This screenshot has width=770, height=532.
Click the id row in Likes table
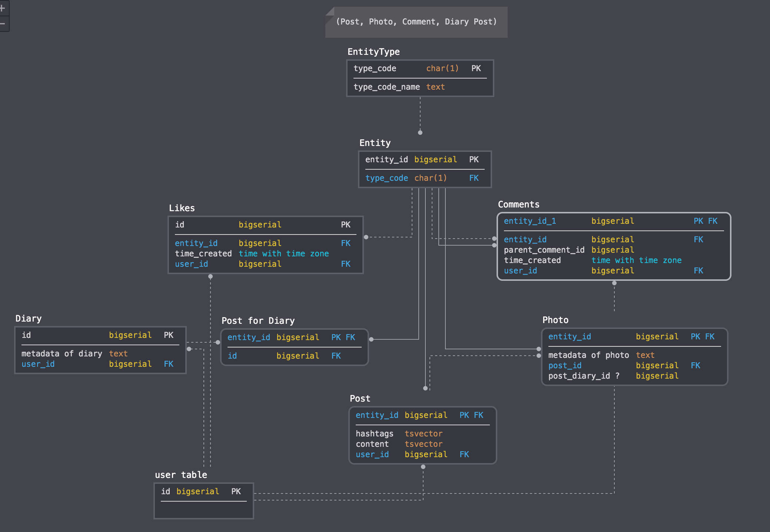point(265,225)
